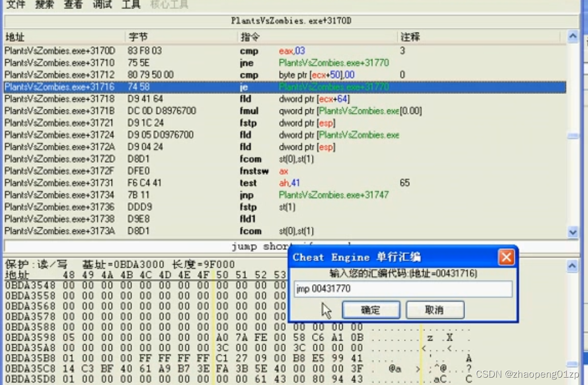588x385 pixels.
Task: Click the hex view scrollbar thumb
Action: 572,363
